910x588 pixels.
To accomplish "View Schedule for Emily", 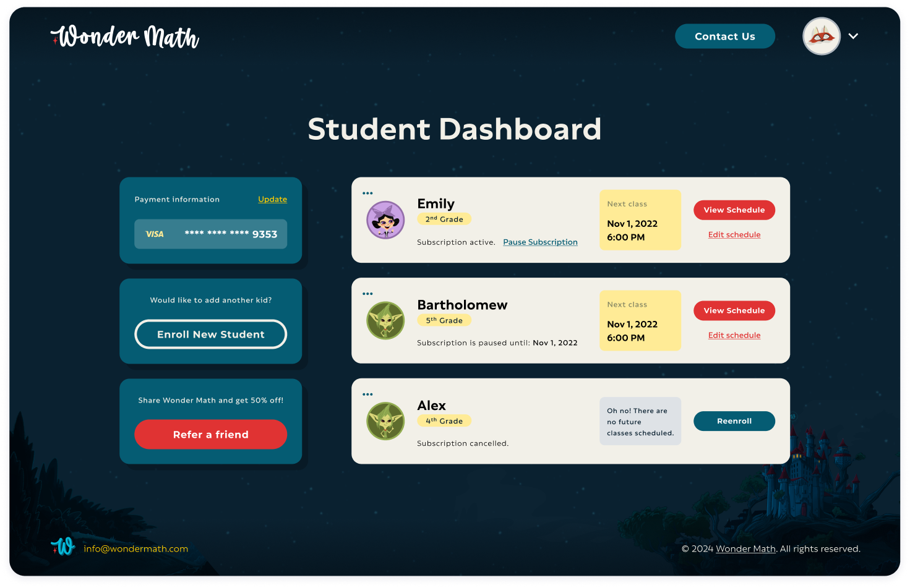I will (x=734, y=210).
